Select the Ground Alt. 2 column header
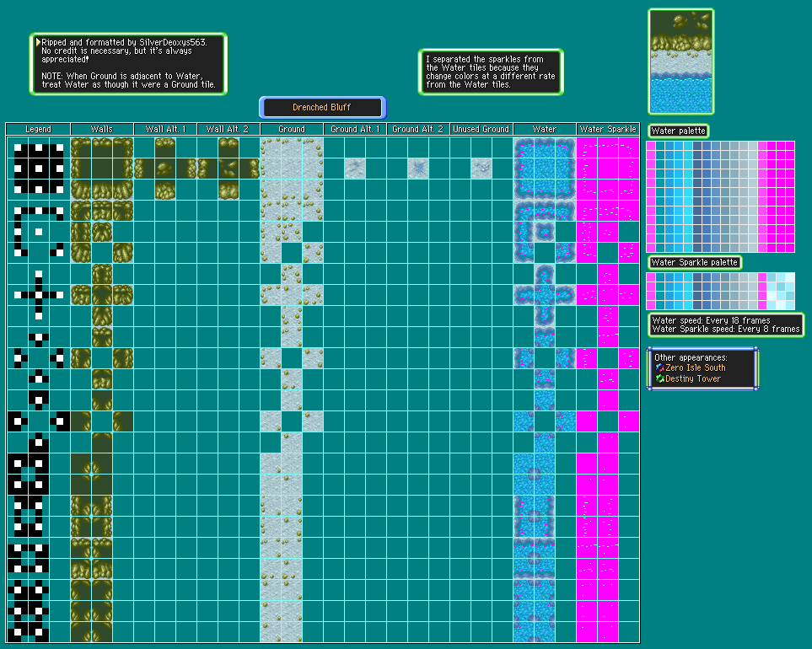Screen dimensions: 812x649 [418, 129]
